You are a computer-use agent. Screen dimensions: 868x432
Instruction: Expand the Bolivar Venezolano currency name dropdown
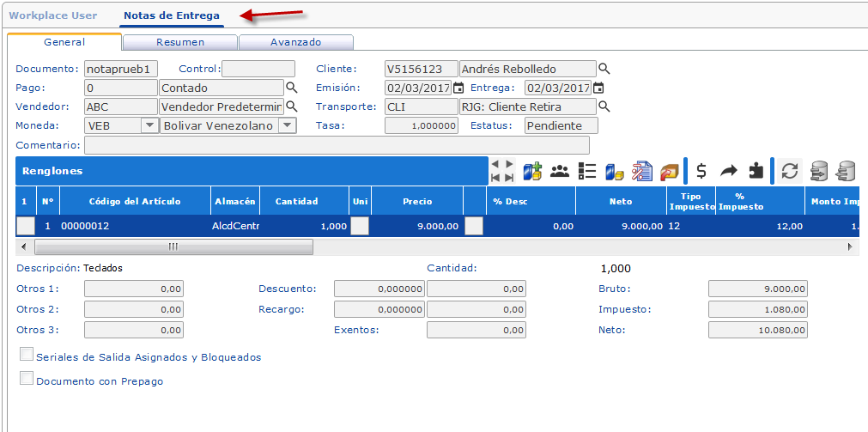(287, 125)
